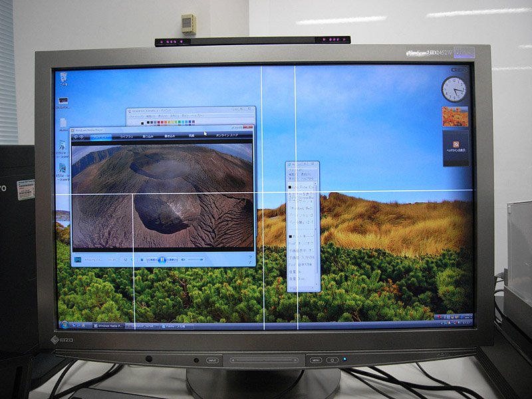Open the 書き込み (Burn) tab
532x399 pixels.
[x=169, y=136]
